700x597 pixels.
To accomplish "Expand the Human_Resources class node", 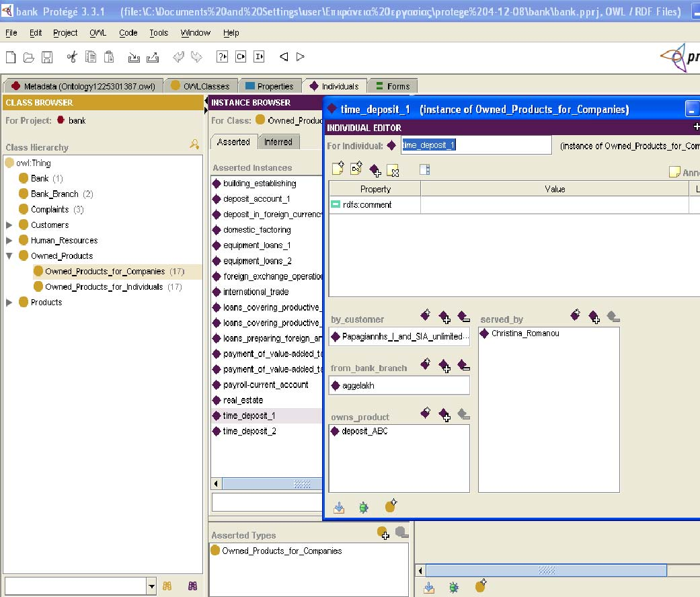I will click(x=9, y=241).
